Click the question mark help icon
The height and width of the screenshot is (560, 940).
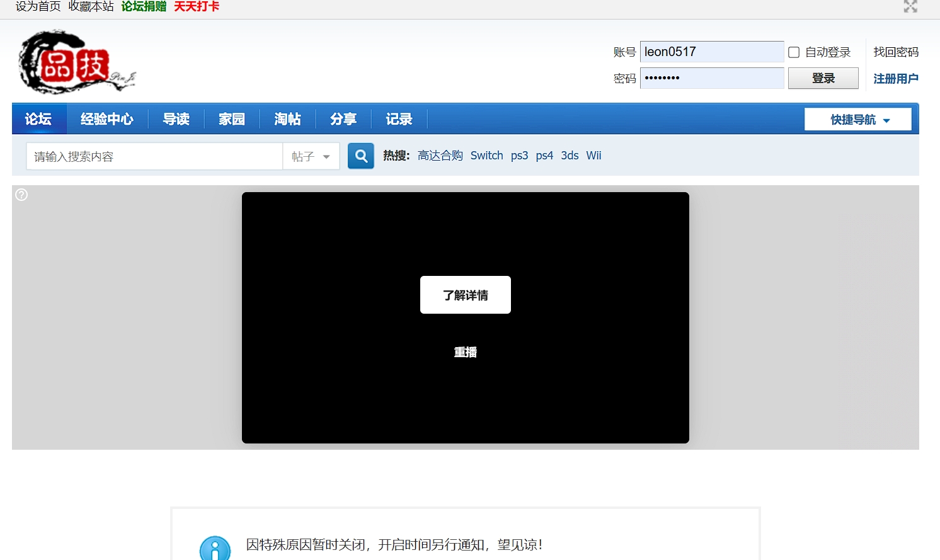(21, 195)
